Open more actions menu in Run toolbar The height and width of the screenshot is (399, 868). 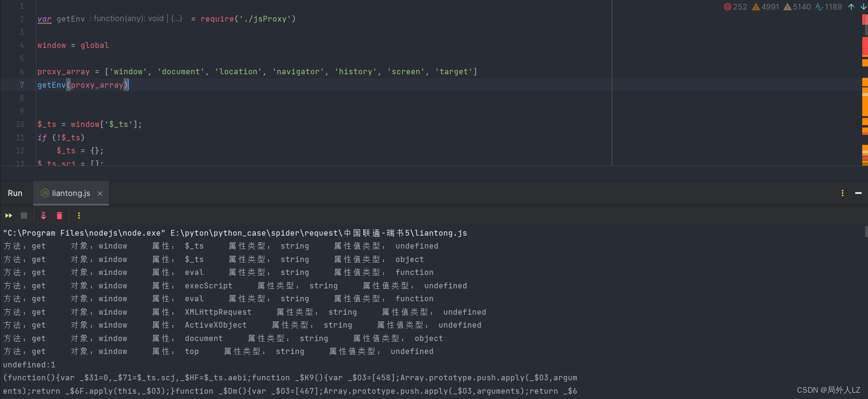tap(79, 216)
